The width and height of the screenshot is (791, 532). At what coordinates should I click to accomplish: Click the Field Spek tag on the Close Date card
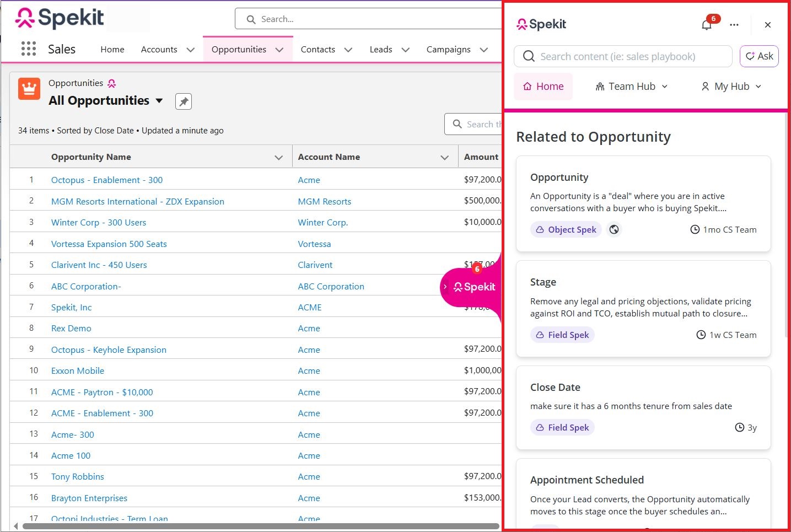[562, 427]
